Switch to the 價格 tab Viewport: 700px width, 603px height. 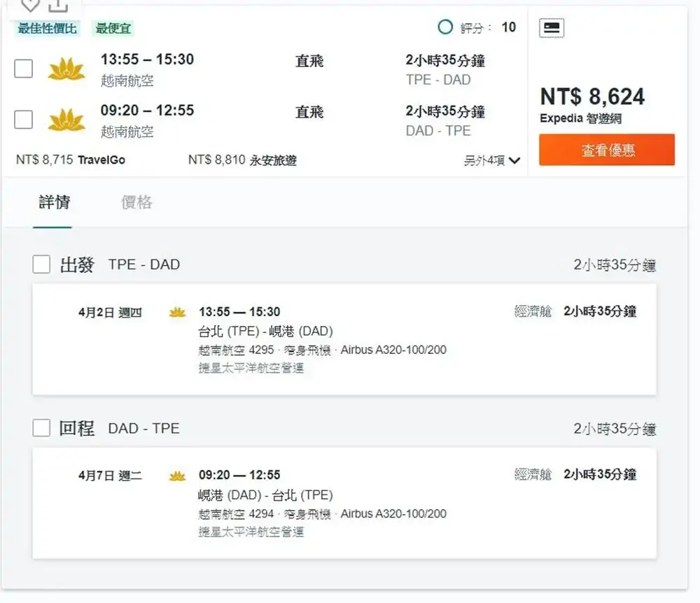(x=136, y=203)
